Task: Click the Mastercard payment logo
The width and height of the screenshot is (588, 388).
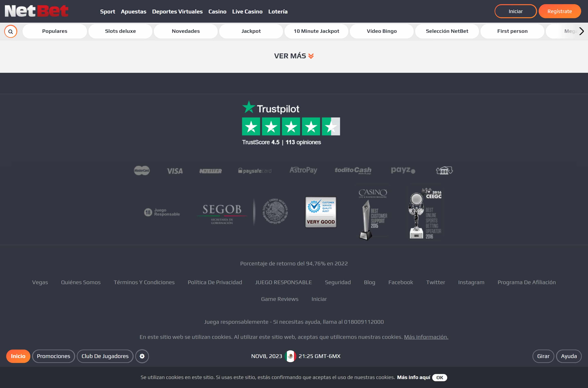Action: 142,171
